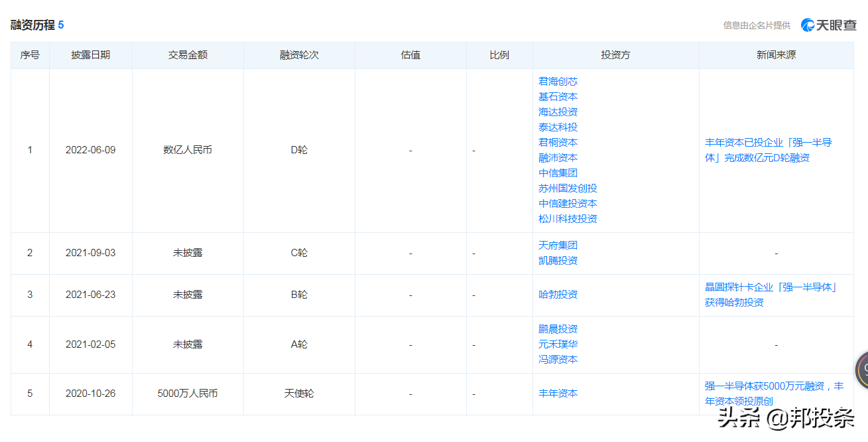
Task: Open investor link 天府集团
Action: pyautogui.click(x=558, y=245)
